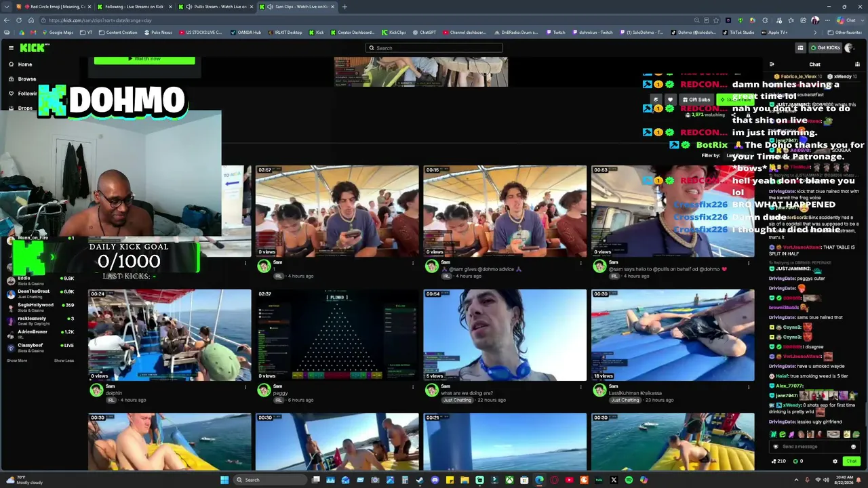Switch to the Pullo Stream browser tab
The height and width of the screenshot is (488, 868).
pyautogui.click(x=217, y=7)
